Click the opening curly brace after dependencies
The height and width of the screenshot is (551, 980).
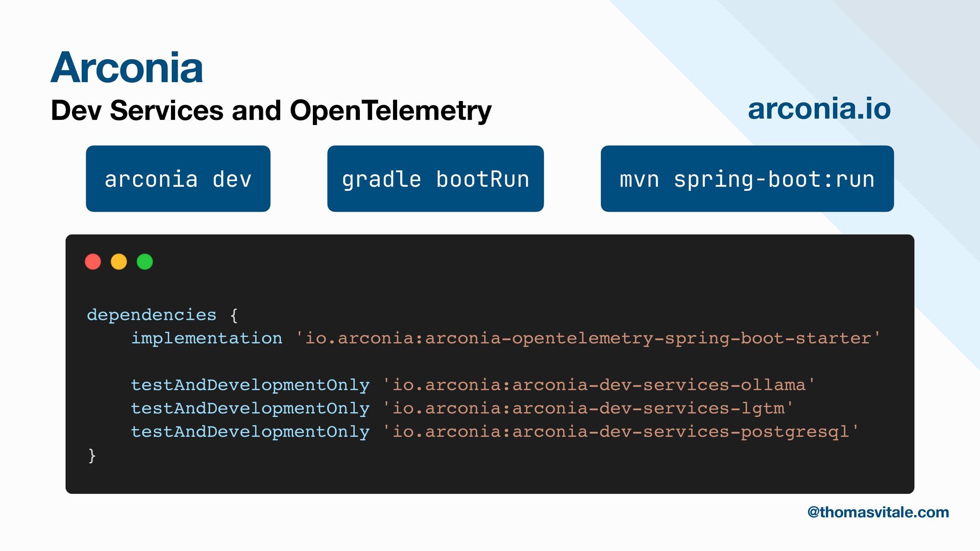click(234, 315)
